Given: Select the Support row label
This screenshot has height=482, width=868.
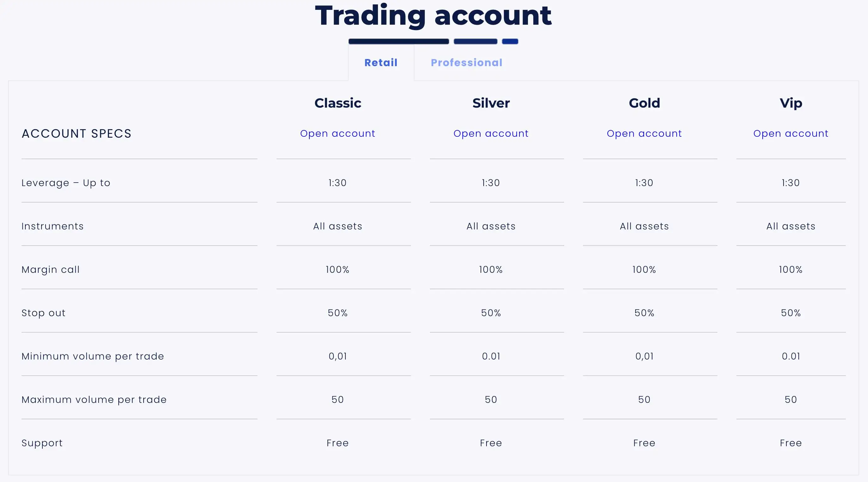Looking at the screenshot, I should pos(42,443).
